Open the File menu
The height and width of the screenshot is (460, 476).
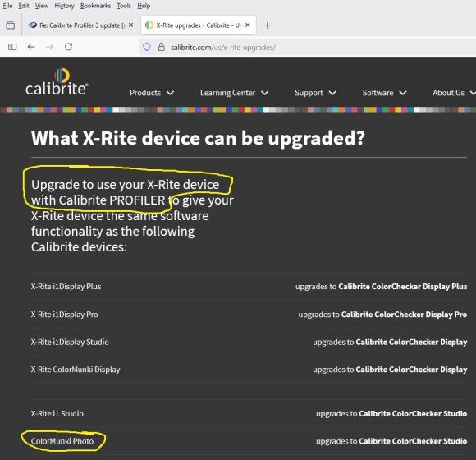7,6
